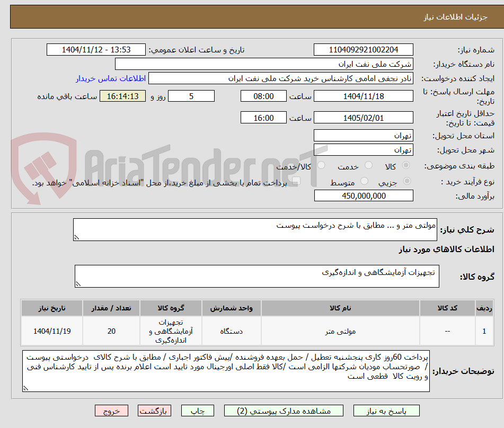Click the 'کد کالا' column header
The width and height of the screenshot is (504, 428).
[447, 308]
